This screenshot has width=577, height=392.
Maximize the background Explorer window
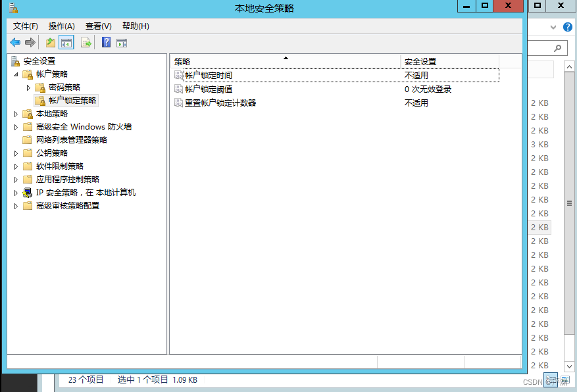click(538, 5)
